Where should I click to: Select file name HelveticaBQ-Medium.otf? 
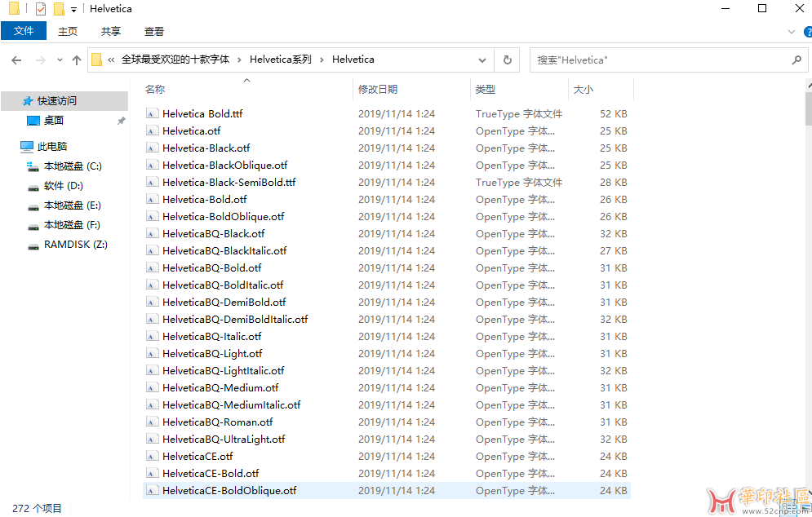(x=220, y=387)
